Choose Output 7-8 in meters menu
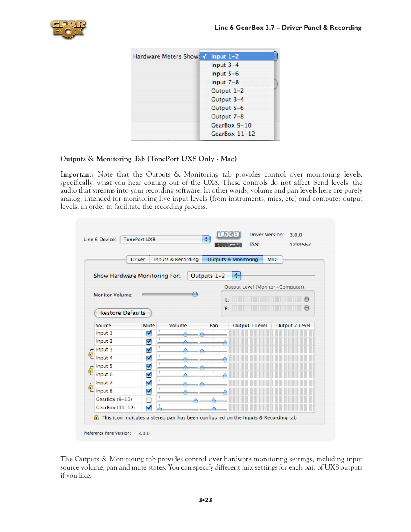The image size is (411, 532). [237, 117]
